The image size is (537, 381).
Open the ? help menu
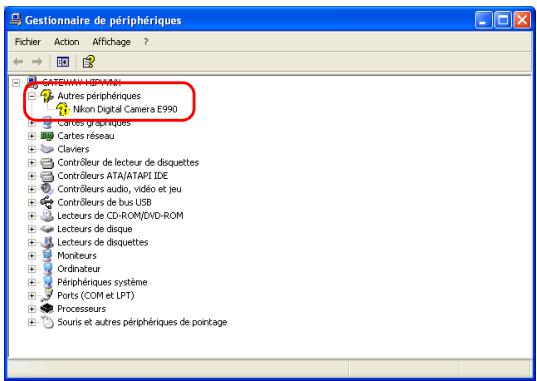[x=146, y=42]
